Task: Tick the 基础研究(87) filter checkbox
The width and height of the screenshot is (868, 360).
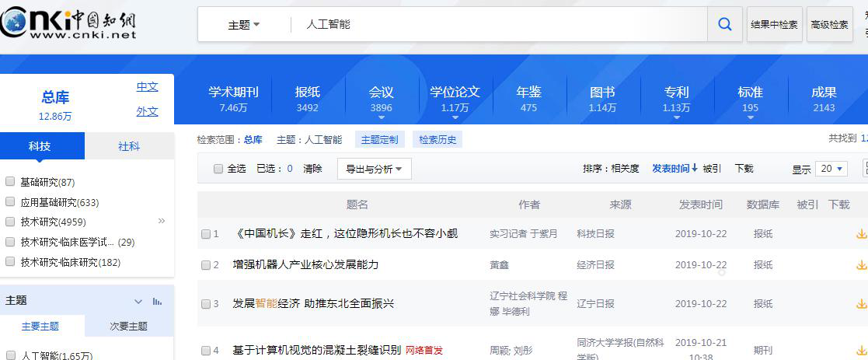Action: coord(9,182)
